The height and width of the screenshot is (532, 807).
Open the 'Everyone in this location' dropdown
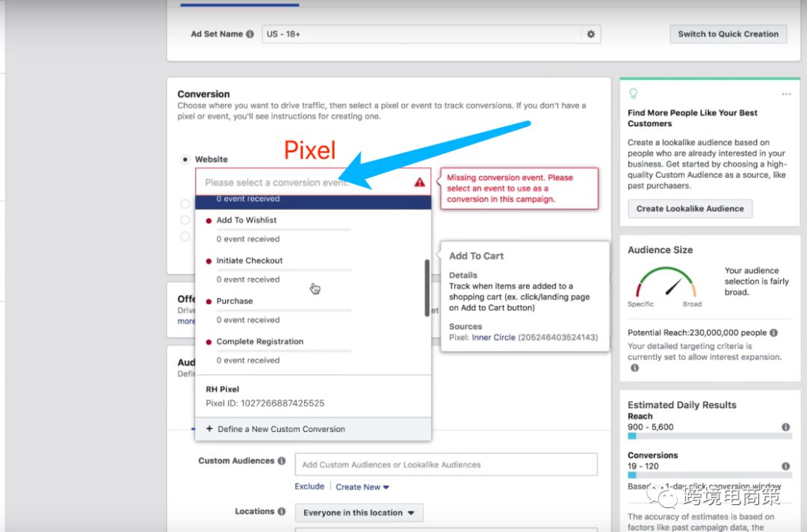click(x=359, y=513)
